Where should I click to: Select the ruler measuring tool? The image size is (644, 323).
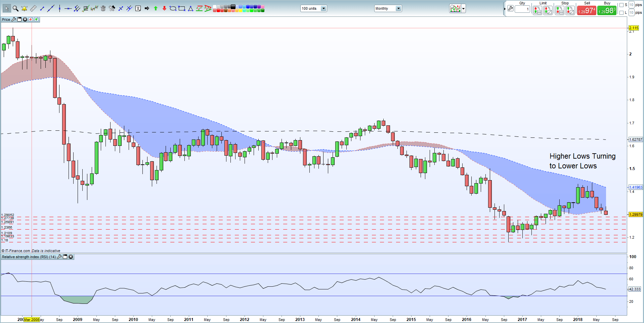(33, 8)
